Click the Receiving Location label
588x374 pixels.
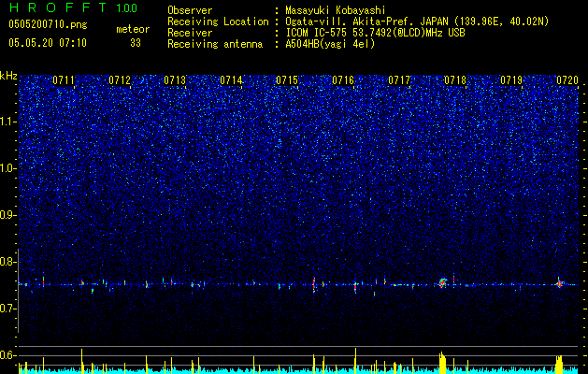point(218,22)
